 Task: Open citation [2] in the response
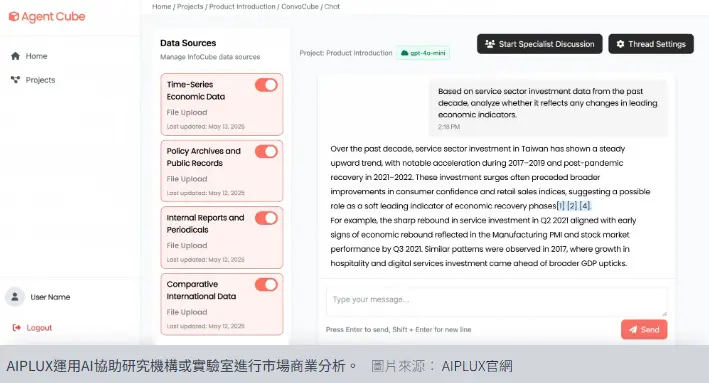coord(572,206)
